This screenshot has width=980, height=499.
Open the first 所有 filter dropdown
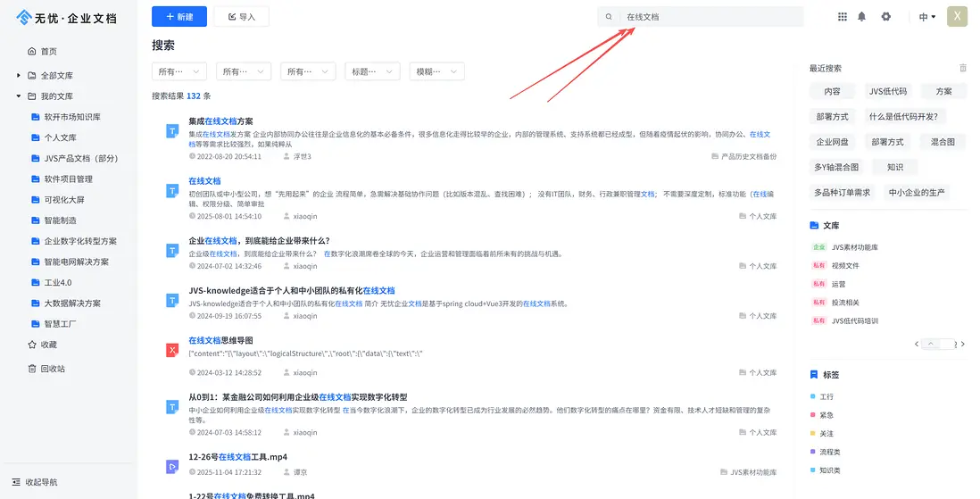[x=179, y=71]
